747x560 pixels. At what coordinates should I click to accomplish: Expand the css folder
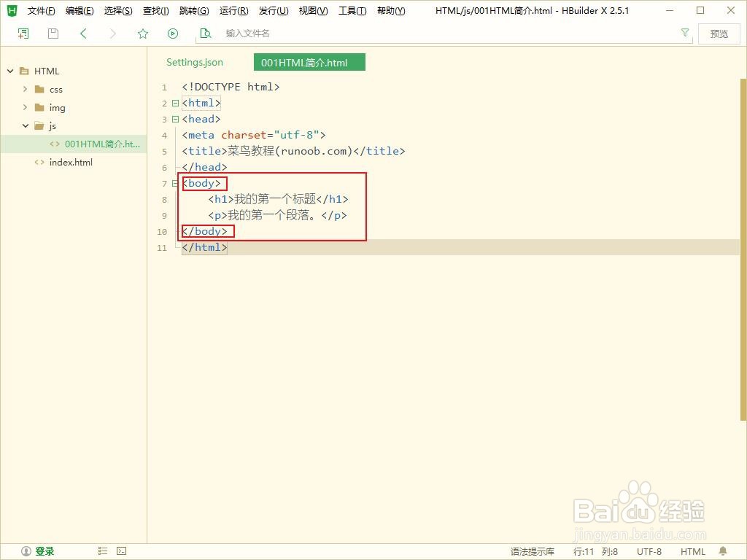coord(26,89)
